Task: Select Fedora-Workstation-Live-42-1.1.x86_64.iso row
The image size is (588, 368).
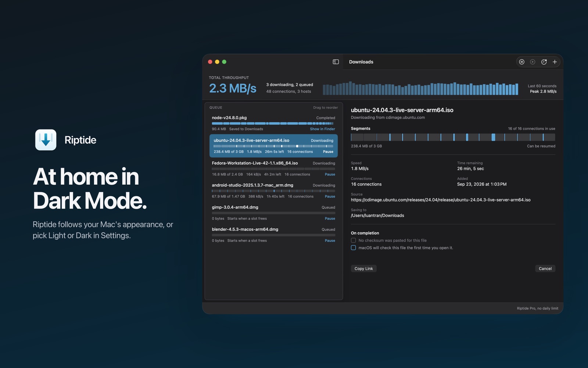Action: click(x=273, y=169)
